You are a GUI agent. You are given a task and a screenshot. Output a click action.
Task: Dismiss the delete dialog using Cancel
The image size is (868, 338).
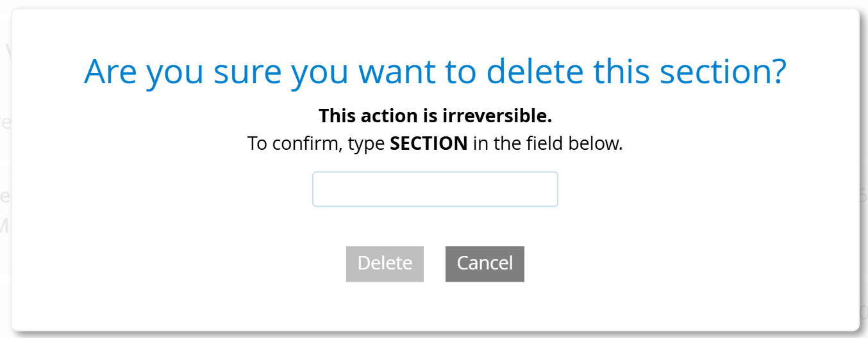[485, 264]
